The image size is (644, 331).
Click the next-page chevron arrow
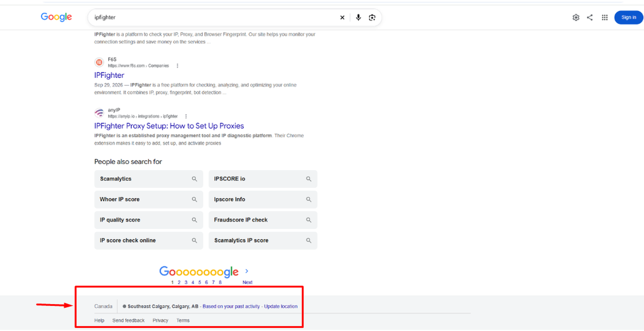pos(247,271)
